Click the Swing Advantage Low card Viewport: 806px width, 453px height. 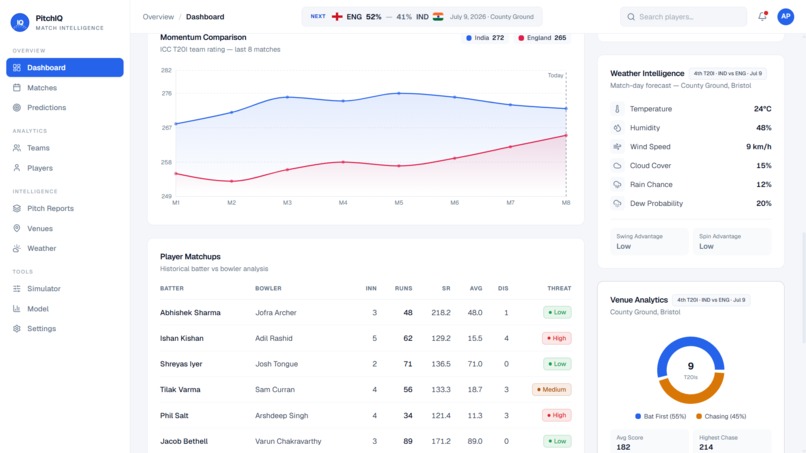pos(649,242)
